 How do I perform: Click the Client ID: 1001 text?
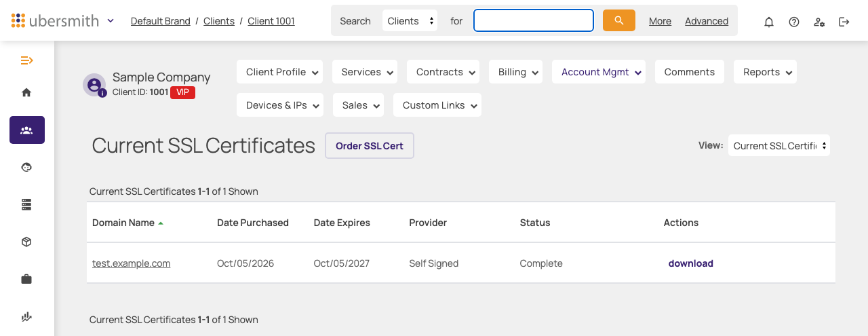tap(140, 92)
